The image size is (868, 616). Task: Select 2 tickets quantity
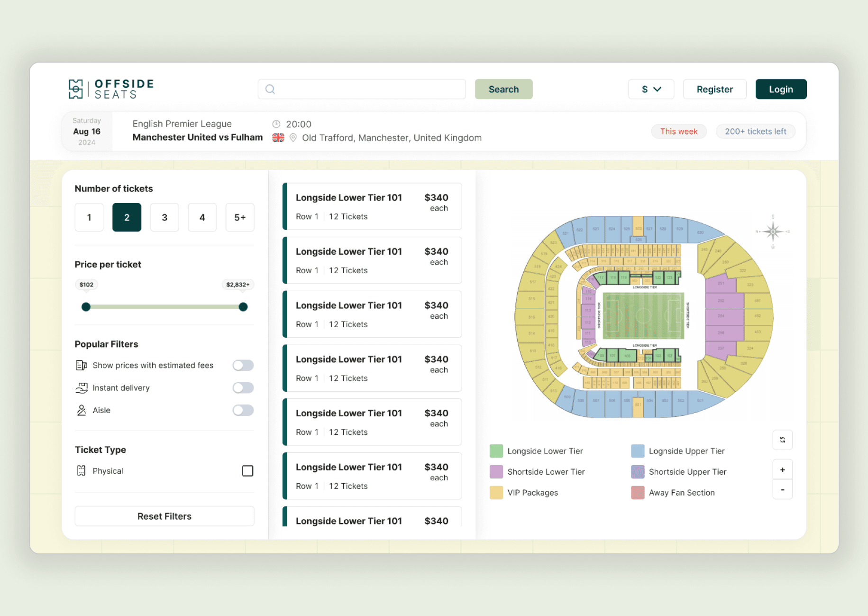click(127, 217)
